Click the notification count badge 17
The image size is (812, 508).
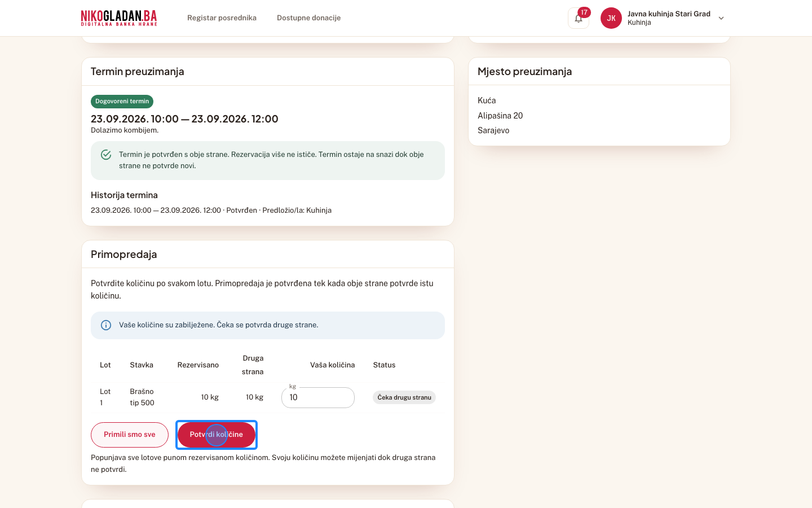tap(584, 12)
